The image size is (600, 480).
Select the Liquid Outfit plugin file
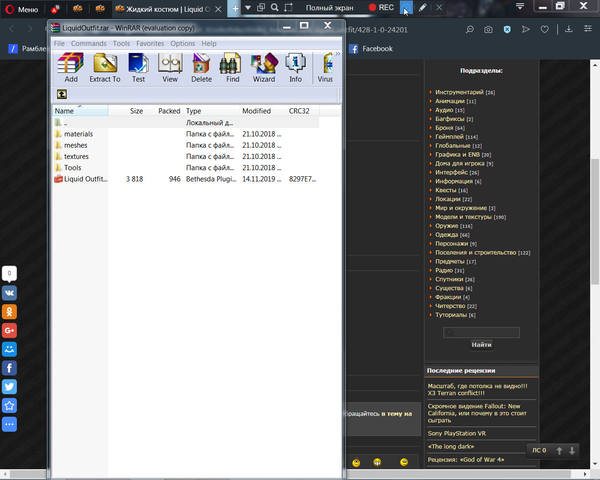click(84, 179)
